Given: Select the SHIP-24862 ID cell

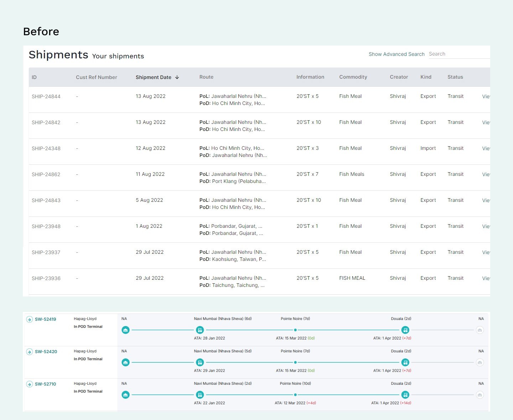Looking at the screenshot, I should pyautogui.click(x=46, y=174).
